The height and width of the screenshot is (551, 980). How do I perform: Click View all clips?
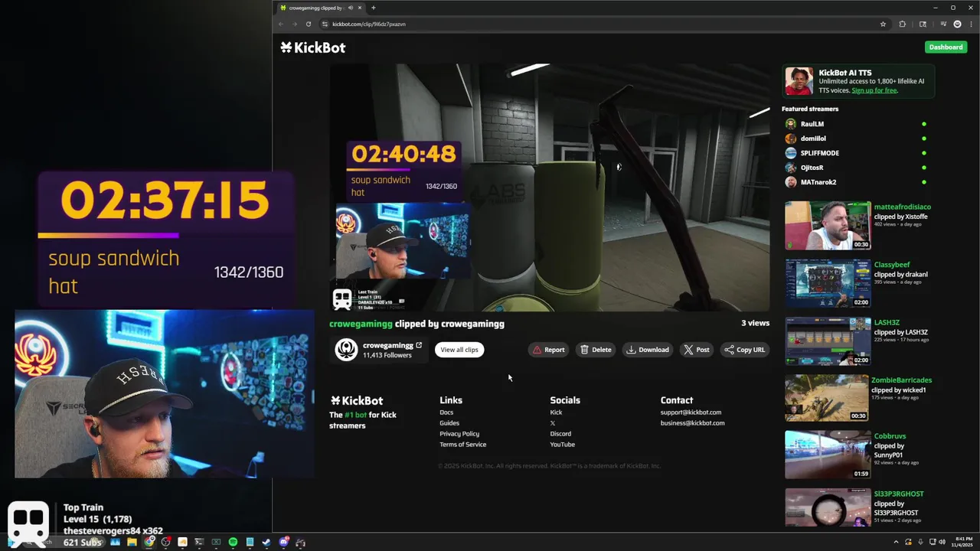(459, 350)
